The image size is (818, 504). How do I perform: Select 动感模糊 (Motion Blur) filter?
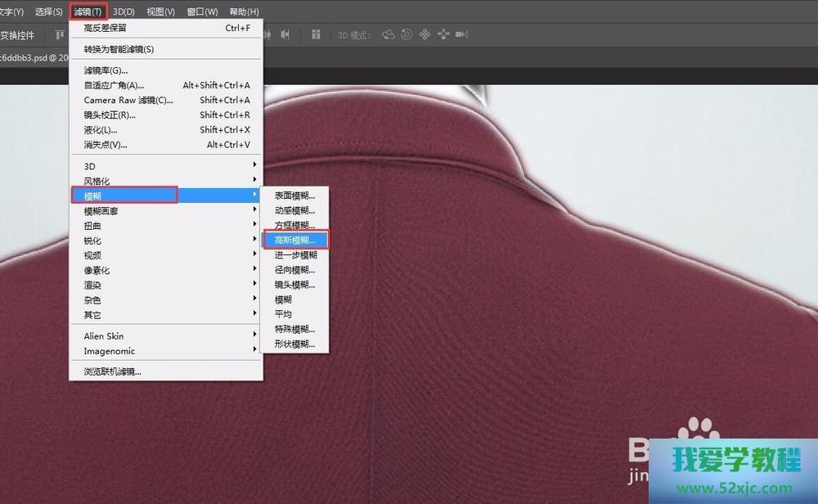294,210
